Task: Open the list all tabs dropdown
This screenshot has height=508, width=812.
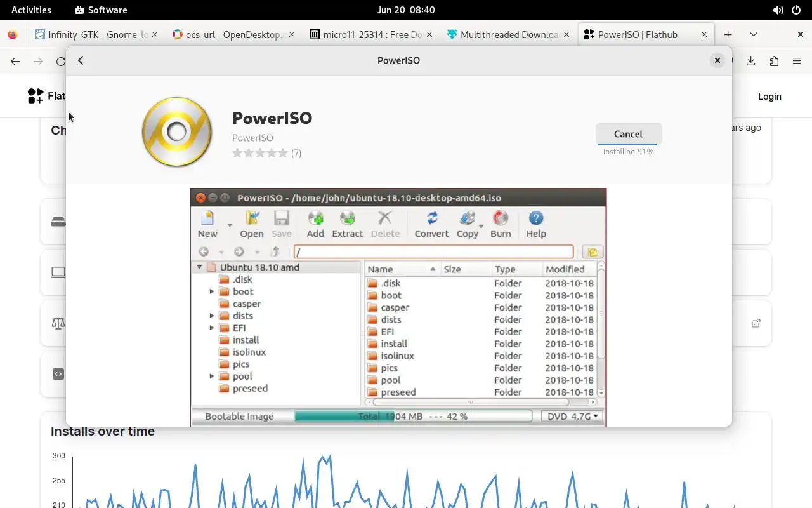Action: tap(754, 35)
